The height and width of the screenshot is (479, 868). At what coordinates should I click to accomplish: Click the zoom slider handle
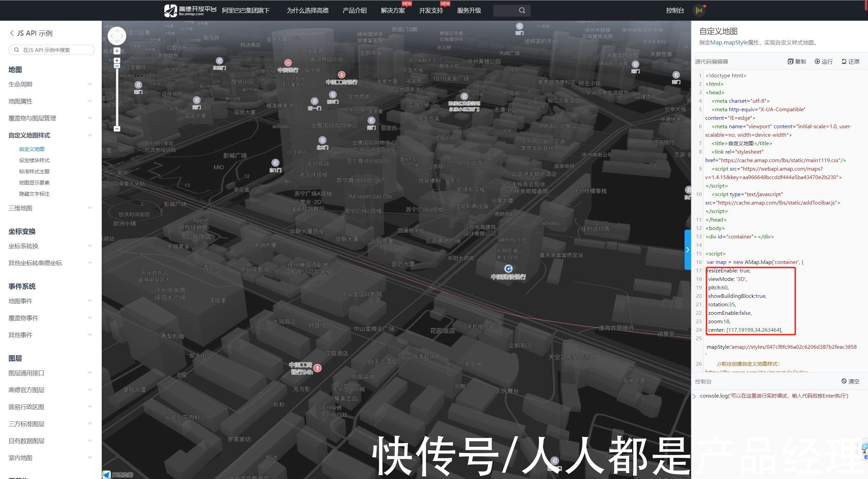pos(117,66)
